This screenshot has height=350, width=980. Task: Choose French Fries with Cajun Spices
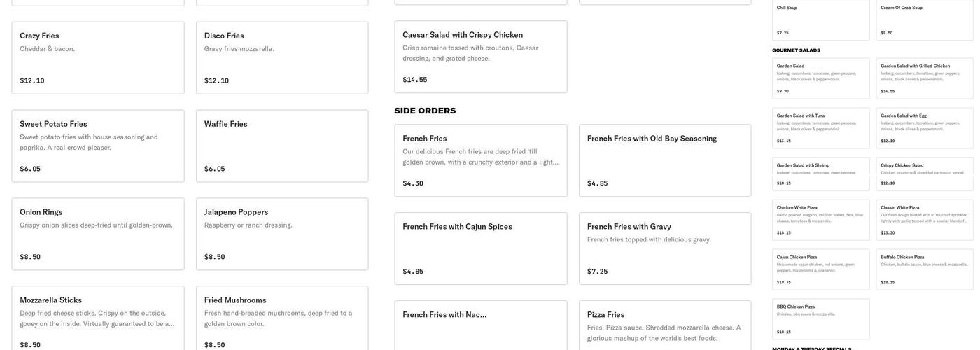coord(481,248)
